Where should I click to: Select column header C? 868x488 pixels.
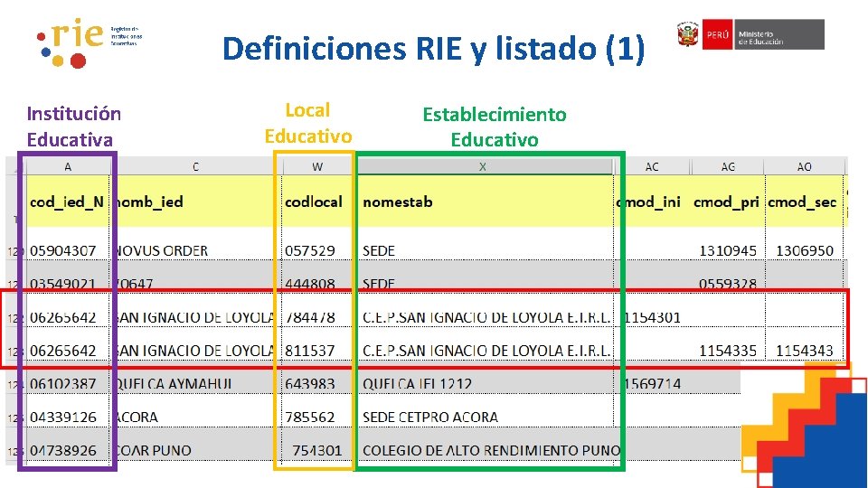pyautogui.click(x=195, y=166)
